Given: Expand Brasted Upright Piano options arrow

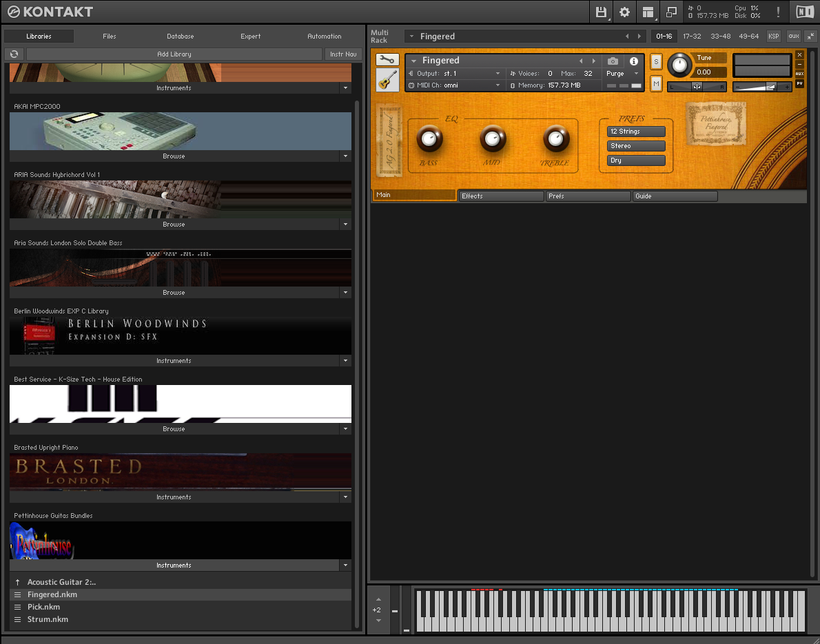Looking at the screenshot, I should [x=345, y=497].
